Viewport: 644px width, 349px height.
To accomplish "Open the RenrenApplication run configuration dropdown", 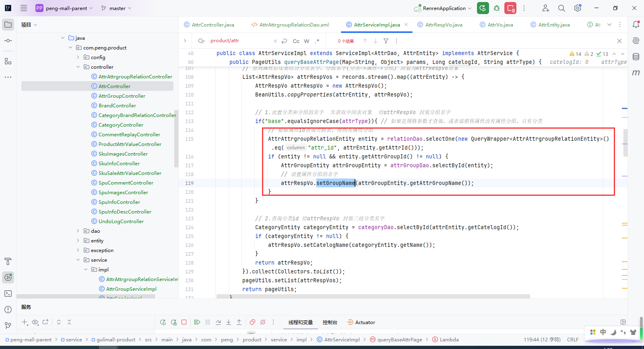I will coord(443,8).
